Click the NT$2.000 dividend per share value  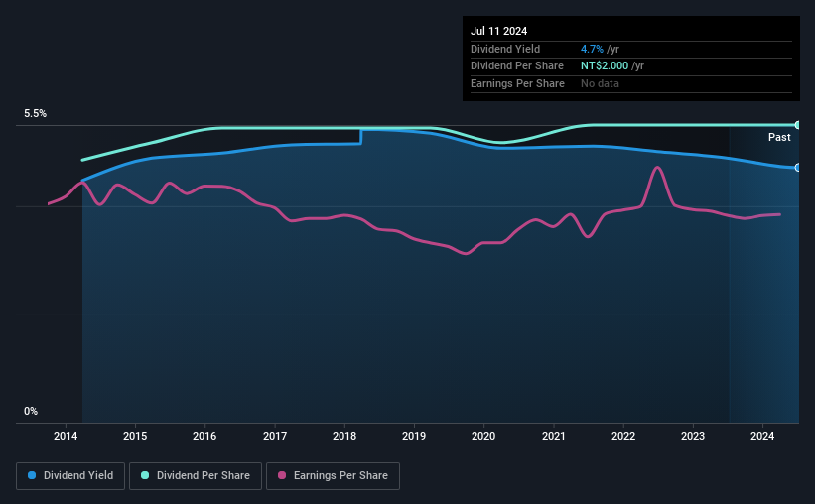(605, 66)
